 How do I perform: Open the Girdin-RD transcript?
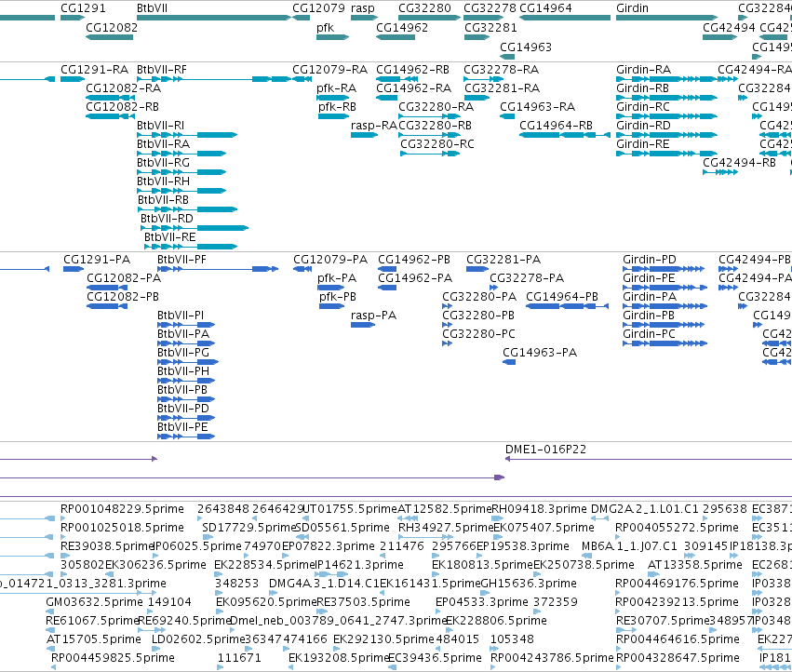[666, 135]
